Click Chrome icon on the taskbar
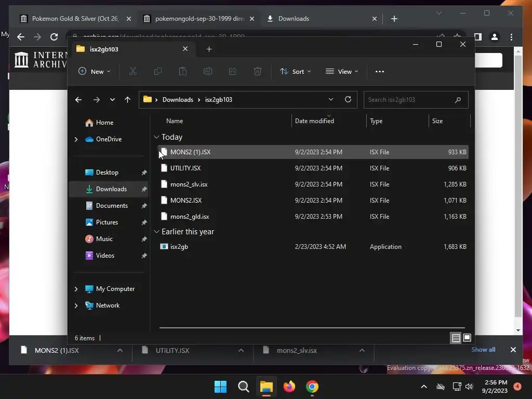Image resolution: width=532 pixels, height=399 pixels. point(312,387)
